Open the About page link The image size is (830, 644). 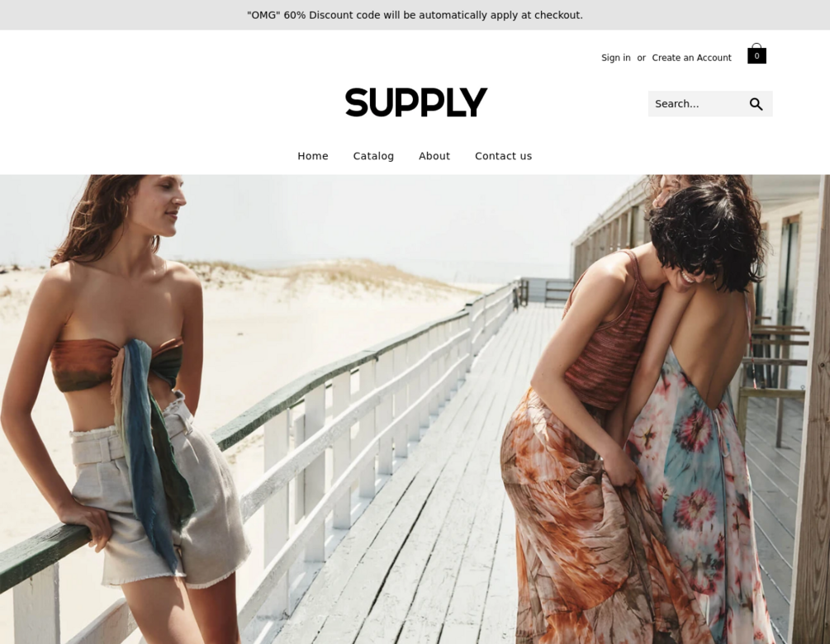coord(434,156)
